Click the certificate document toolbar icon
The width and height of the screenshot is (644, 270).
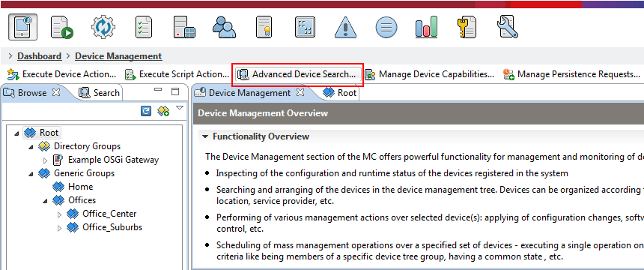pos(264,28)
